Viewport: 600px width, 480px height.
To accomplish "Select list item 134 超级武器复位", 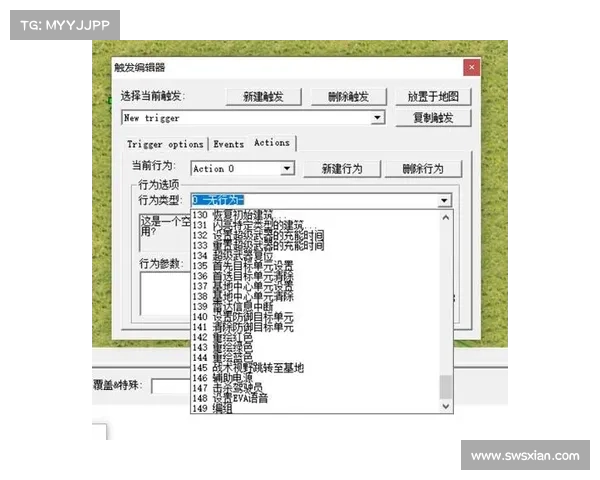I will [316, 256].
